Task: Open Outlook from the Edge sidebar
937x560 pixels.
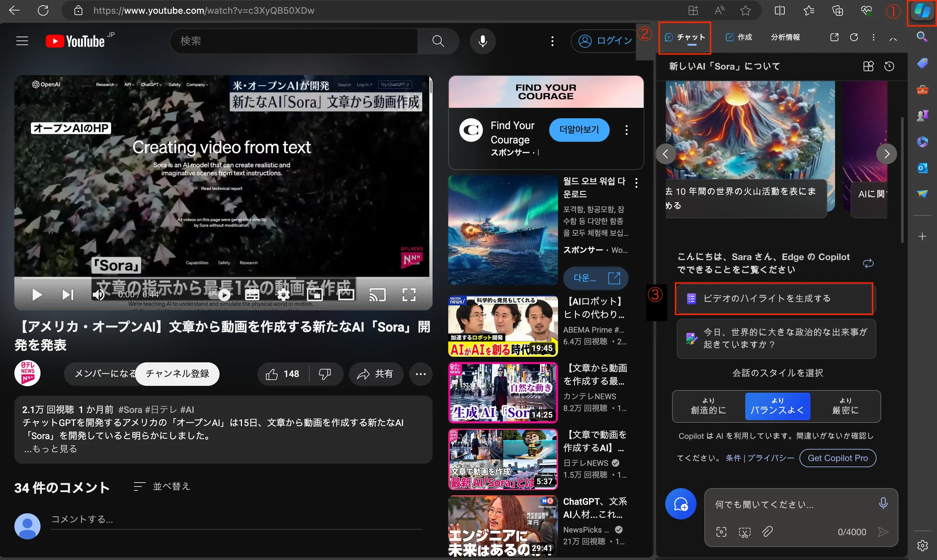Action: [x=923, y=168]
